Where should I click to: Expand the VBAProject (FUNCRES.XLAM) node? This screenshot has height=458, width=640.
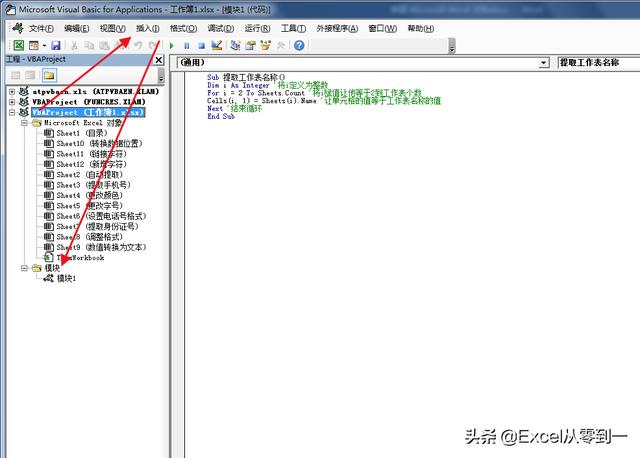12,102
